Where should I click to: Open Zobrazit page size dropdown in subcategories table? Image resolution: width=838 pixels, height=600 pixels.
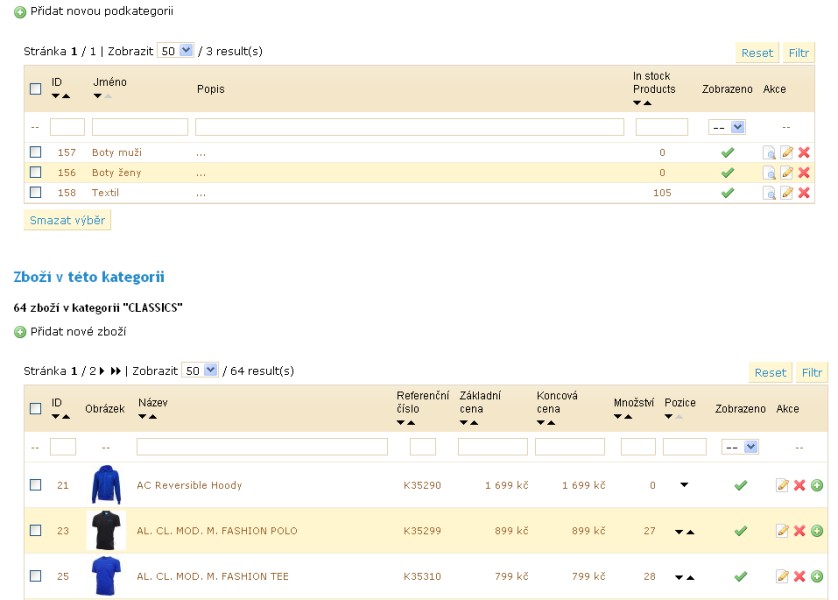[176, 51]
